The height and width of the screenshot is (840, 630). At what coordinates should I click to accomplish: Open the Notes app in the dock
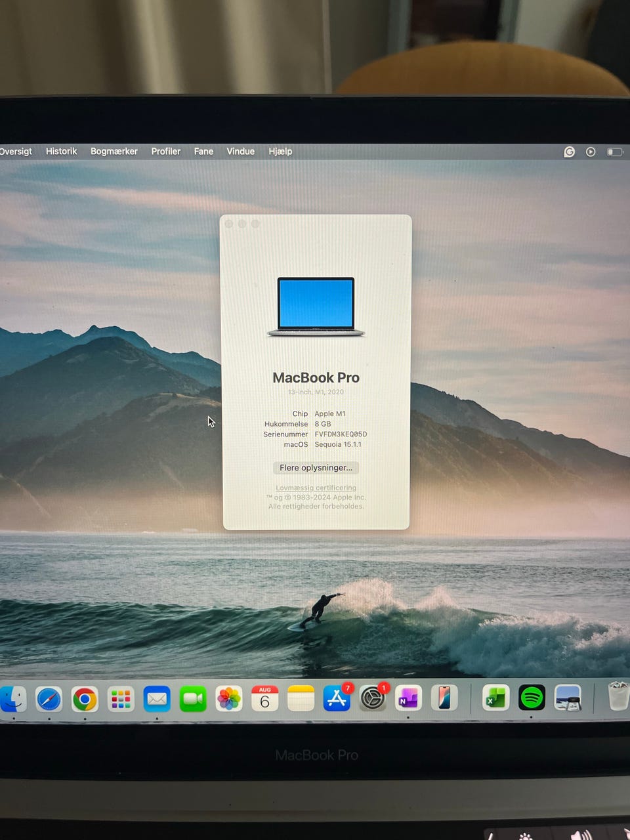pos(301,699)
